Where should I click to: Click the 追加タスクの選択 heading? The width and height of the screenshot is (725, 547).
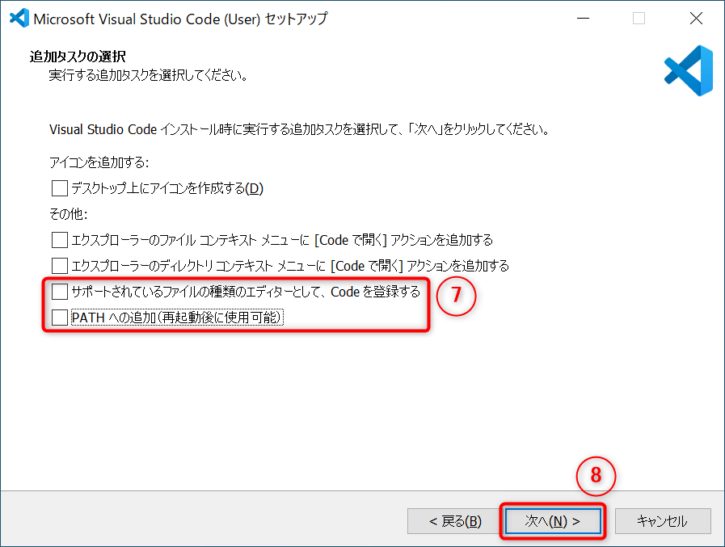(84, 57)
